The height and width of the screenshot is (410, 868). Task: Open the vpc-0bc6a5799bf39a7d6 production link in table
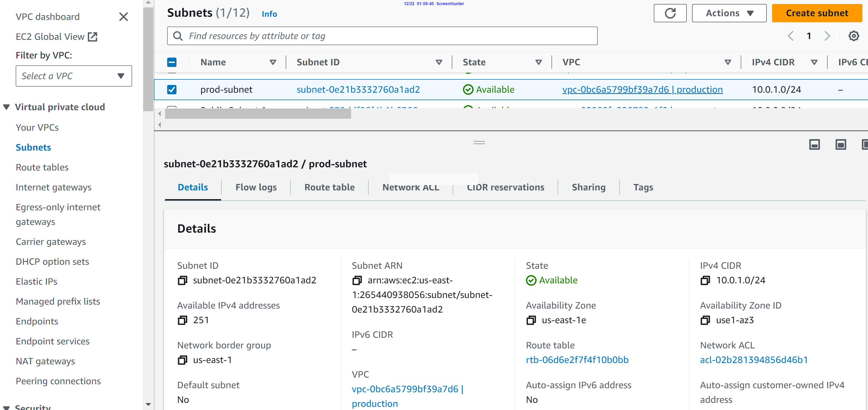coord(642,89)
